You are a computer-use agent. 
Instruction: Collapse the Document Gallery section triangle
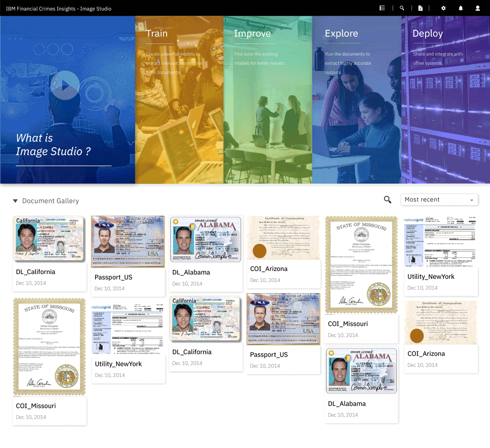[x=15, y=200]
